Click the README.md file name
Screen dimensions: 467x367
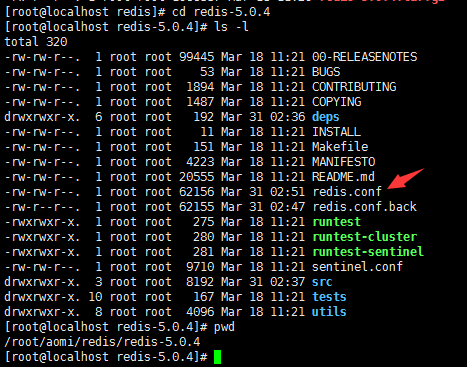pyautogui.click(x=343, y=177)
